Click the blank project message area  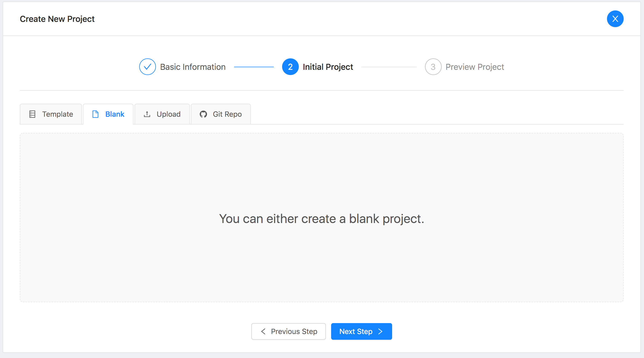[321, 218]
